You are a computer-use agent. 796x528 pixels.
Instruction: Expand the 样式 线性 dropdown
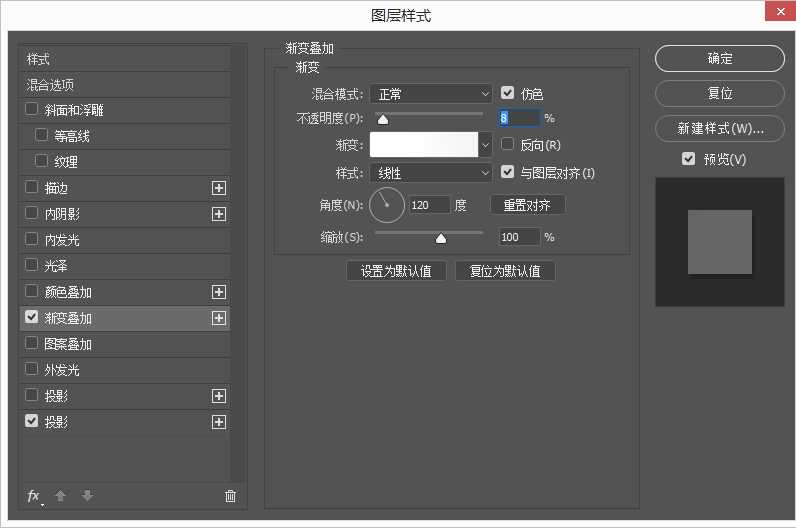tap(431, 173)
